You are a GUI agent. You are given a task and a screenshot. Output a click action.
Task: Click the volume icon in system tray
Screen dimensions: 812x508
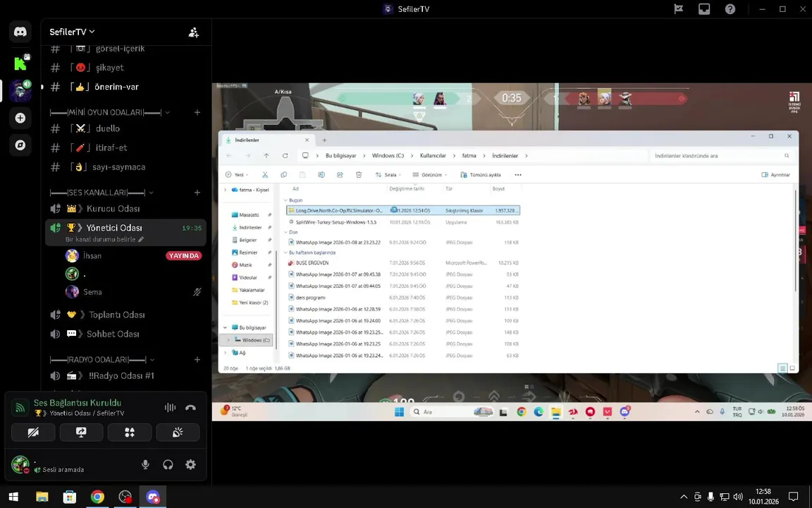click(738, 497)
